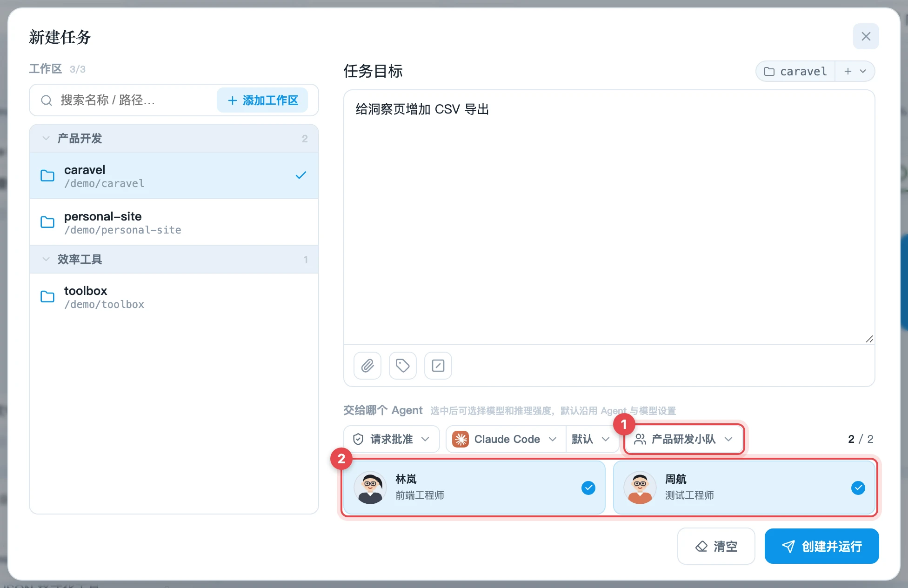Click the 前端工程师 role label
The height and width of the screenshot is (588, 908).
(420, 495)
